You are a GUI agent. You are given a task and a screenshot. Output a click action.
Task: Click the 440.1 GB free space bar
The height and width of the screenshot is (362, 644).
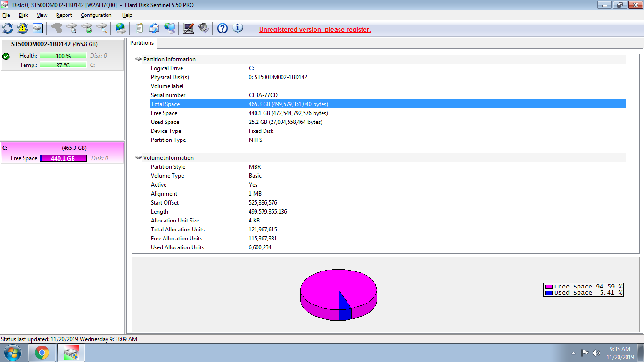click(x=63, y=158)
